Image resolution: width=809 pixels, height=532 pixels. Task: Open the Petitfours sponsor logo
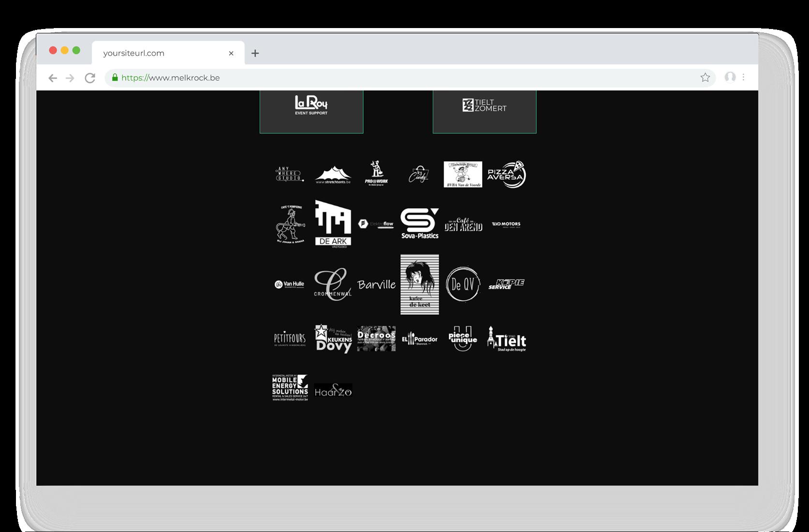coord(290,340)
